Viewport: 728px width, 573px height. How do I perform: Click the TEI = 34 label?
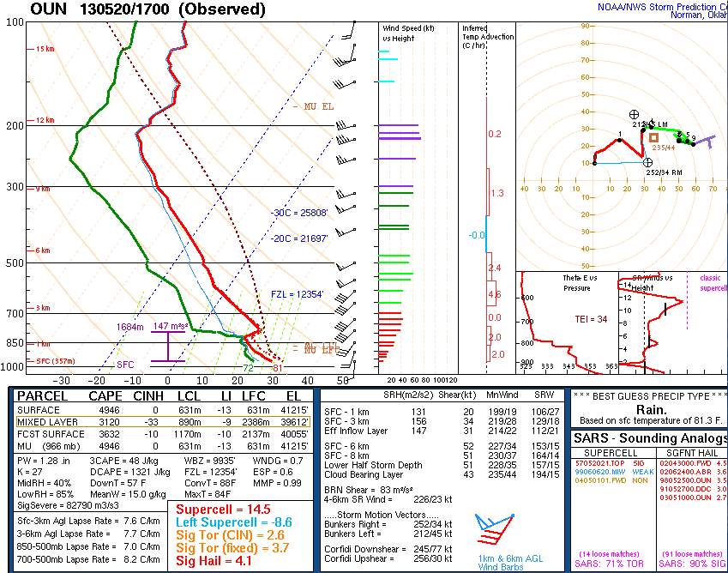click(590, 319)
